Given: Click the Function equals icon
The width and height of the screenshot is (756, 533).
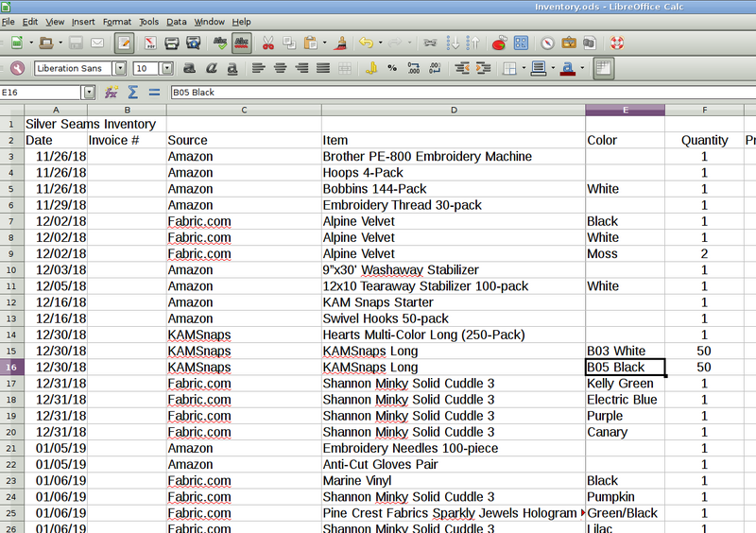Looking at the screenshot, I should [154, 92].
